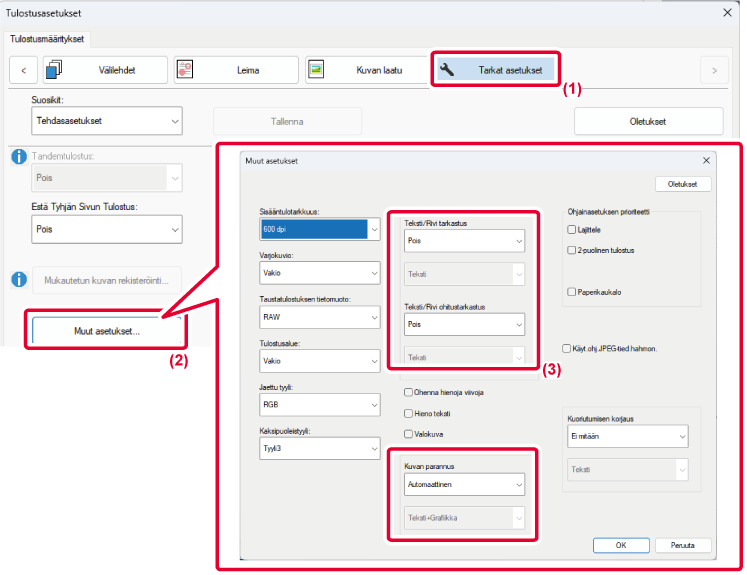The width and height of the screenshot is (747, 575).
Task: Click the Leima stamp icon
Action: (x=185, y=70)
